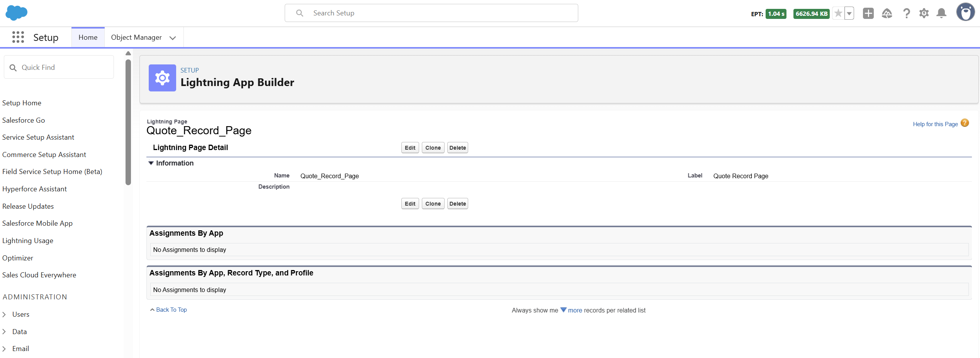Open Release Updates in sidebar

point(28,206)
